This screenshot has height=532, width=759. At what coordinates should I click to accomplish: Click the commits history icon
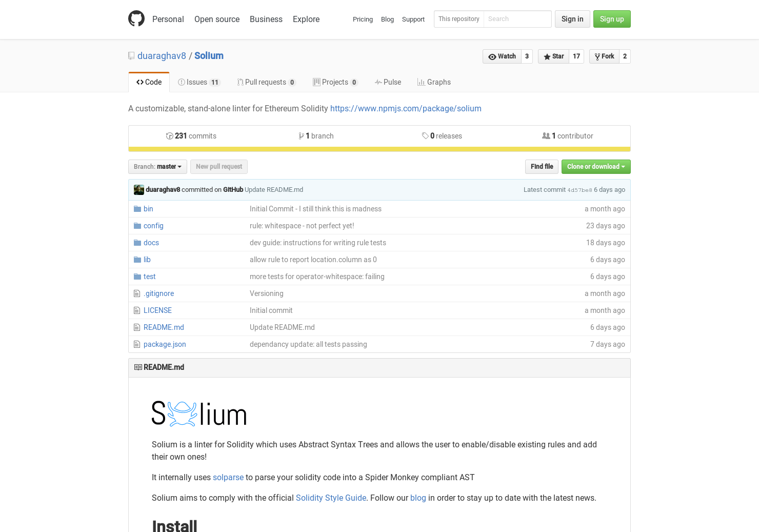pos(169,136)
